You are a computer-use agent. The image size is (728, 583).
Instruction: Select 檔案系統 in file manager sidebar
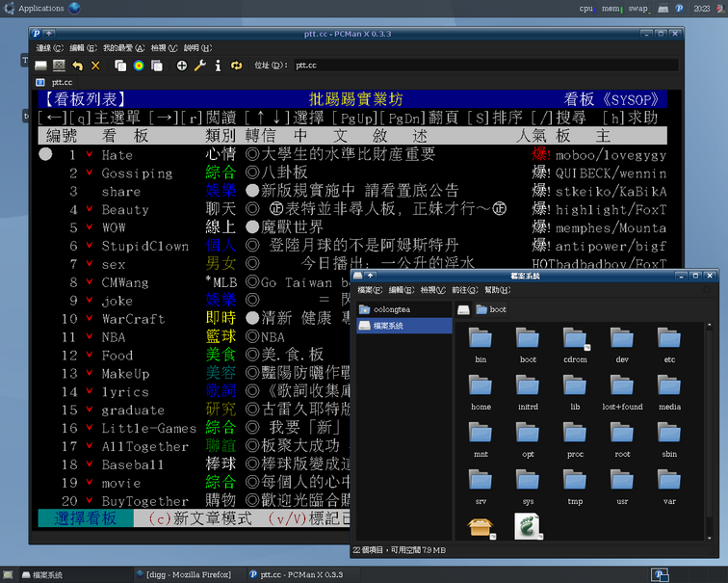pyautogui.click(x=403, y=326)
